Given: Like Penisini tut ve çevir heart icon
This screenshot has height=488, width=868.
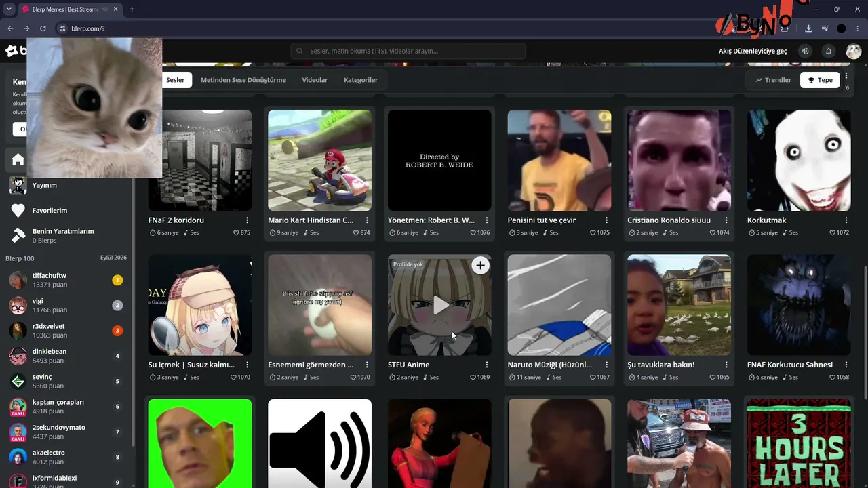Looking at the screenshot, I should pyautogui.click(x=592, y=232).
